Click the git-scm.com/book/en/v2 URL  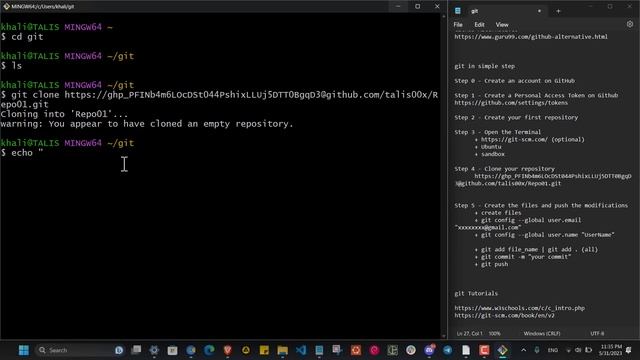pos(504,316)
